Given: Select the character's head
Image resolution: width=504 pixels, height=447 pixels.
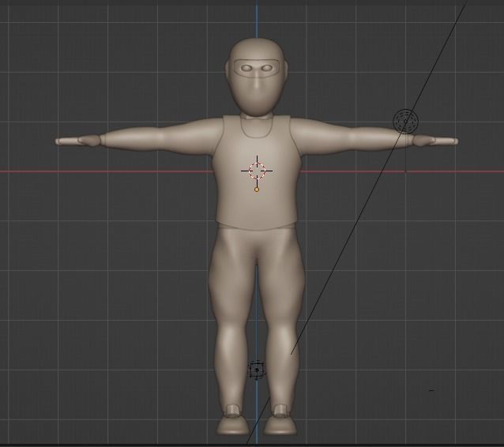Looking at the screenshot, I should (256, 77).
